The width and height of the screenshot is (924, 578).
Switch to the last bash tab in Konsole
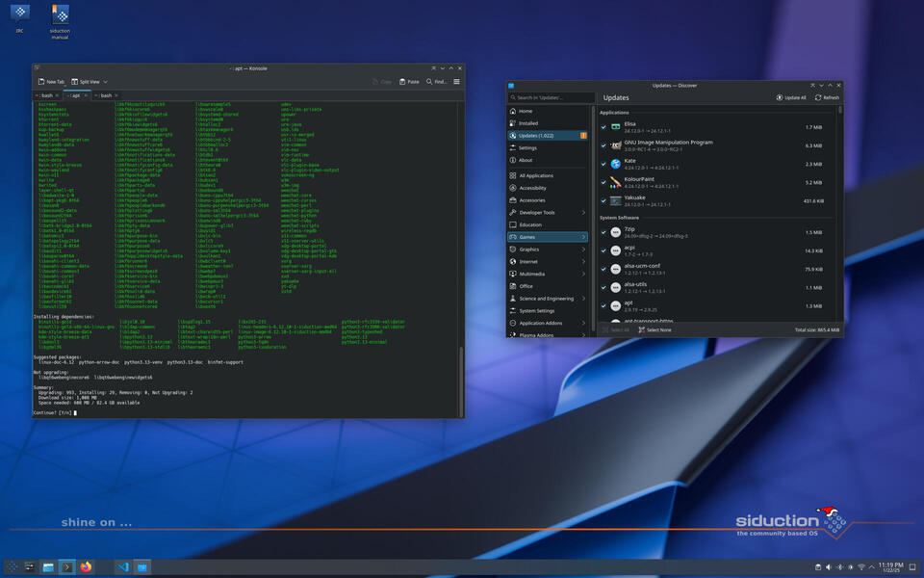pos(106,95)
